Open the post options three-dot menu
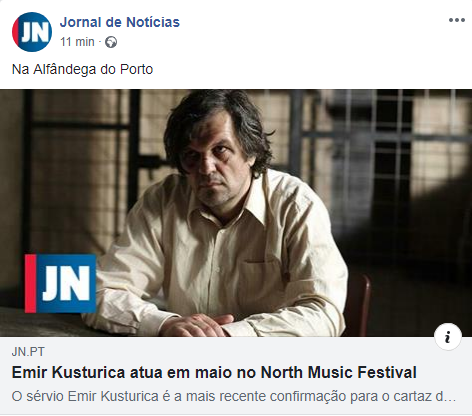This screenshot has height=416, width=472. [457, 20]
